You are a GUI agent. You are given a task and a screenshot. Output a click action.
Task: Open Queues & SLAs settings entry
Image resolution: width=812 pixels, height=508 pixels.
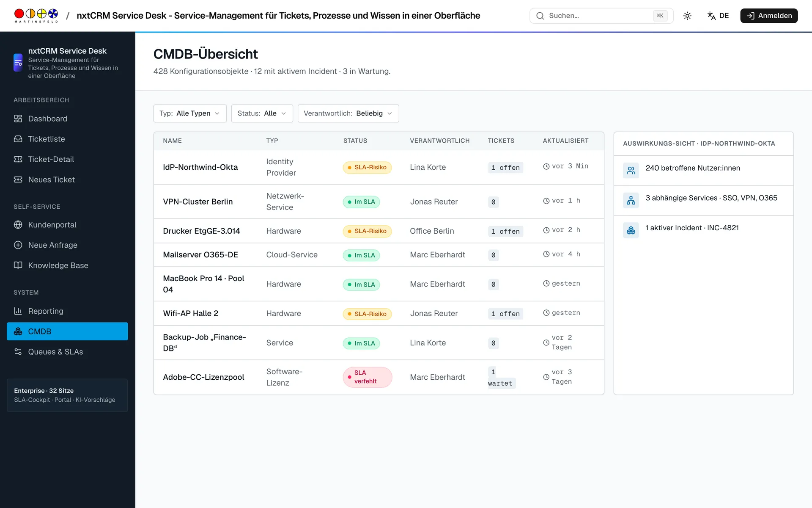click(x=67, y=352)
